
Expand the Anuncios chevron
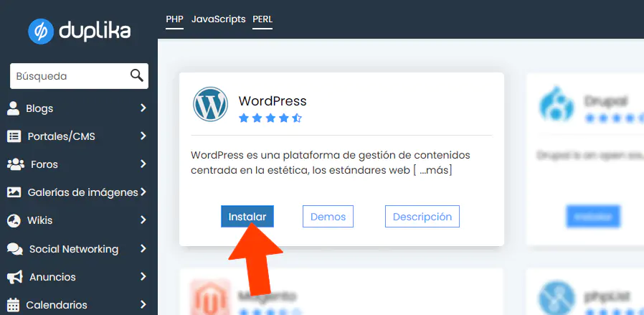(x=143, y=276)
